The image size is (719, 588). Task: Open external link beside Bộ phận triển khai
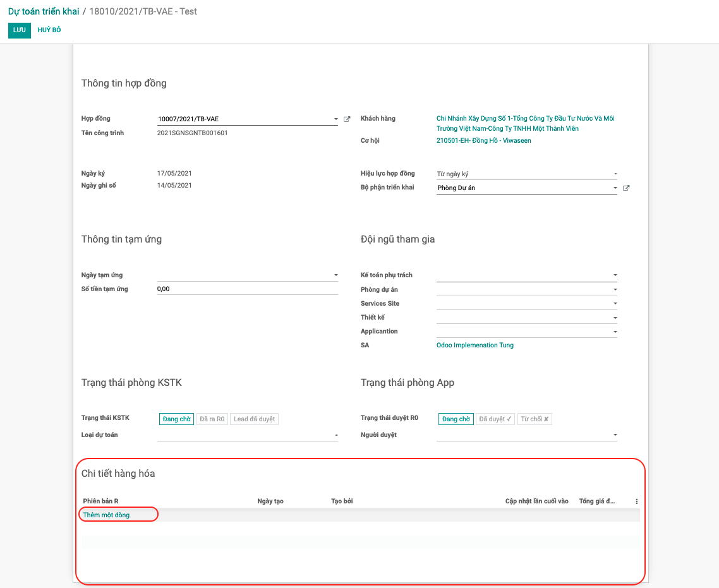[x=626, y=188]
